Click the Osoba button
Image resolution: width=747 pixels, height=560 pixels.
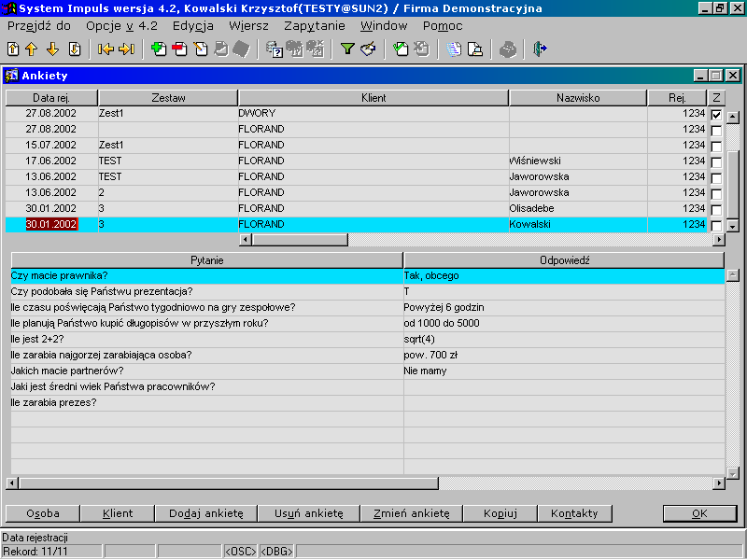pos(42,513)
